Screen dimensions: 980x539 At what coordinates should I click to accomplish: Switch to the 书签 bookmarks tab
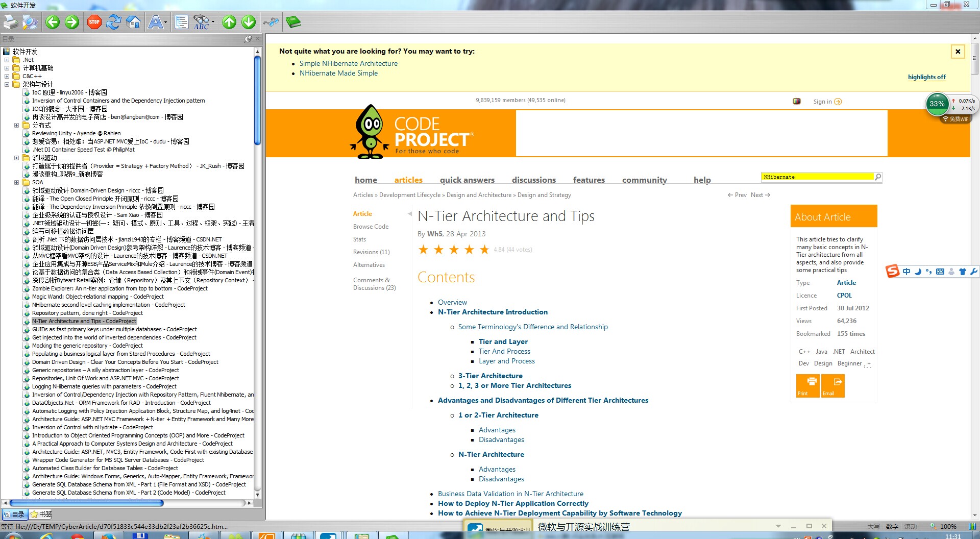pyautogui.click(x=41, y=514)
